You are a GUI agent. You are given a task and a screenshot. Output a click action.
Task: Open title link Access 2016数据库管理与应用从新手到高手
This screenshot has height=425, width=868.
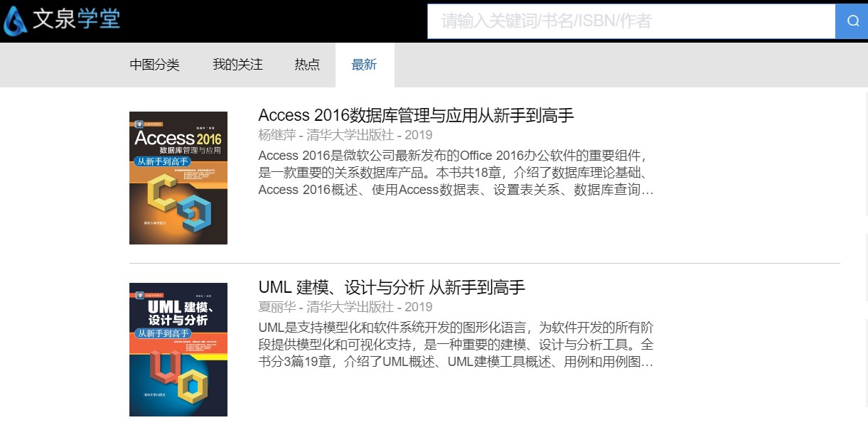pos(416,116)
